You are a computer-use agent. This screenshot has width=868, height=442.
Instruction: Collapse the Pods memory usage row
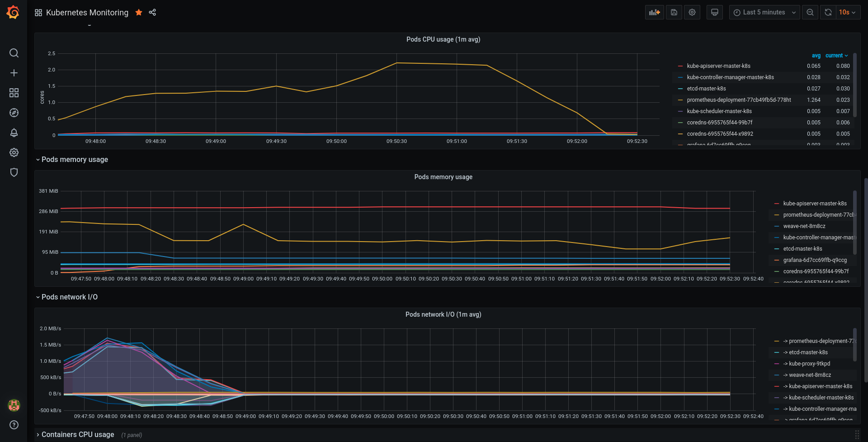pyautogui.click(x=38, y=160)
